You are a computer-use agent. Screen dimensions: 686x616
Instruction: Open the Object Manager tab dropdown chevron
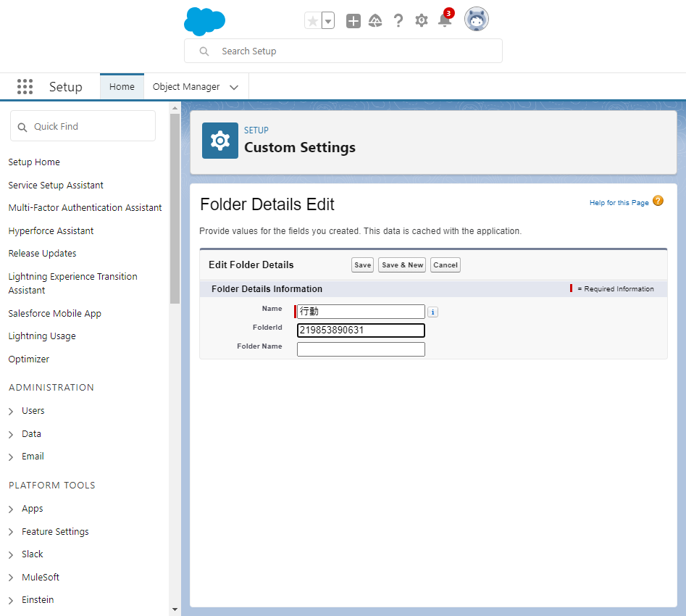234,87
